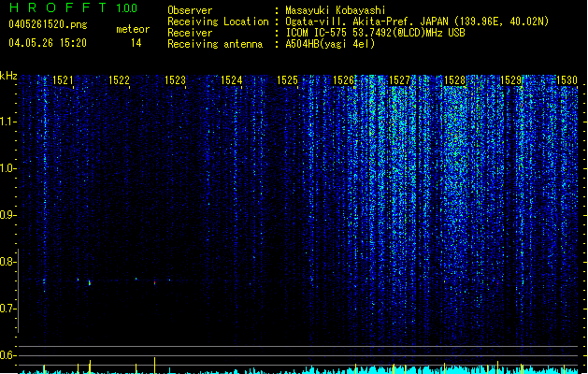The image size is (588, 374).
Task: Click the 0.8 frequency axis label
Action: click(x=7, y=262)
